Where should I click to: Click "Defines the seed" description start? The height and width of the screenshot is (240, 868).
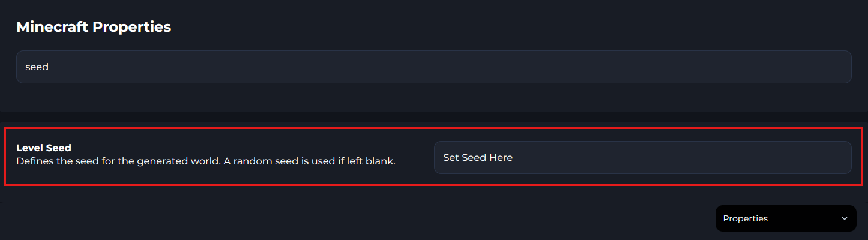[50, 161]
